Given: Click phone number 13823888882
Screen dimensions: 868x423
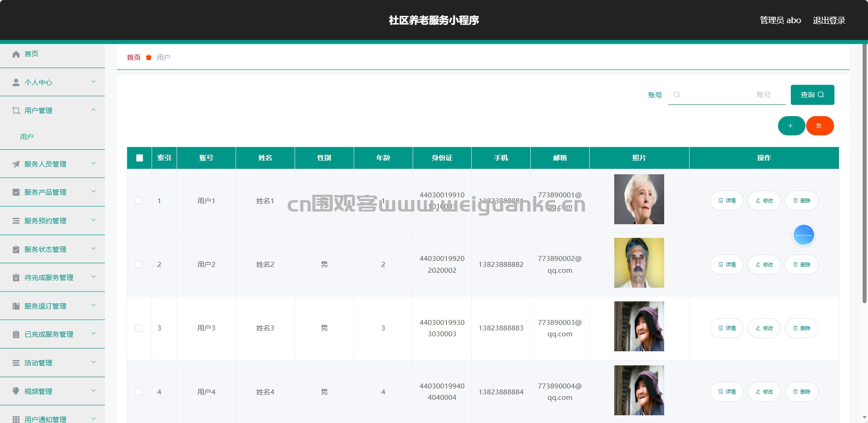Looking at the screenshot, I should tap(501, 264).
